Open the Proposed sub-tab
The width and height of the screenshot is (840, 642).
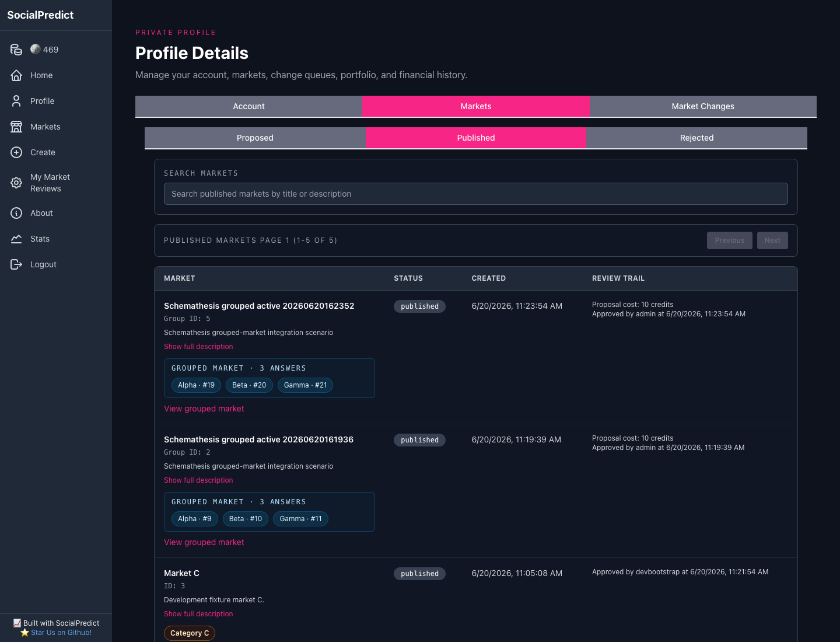click(255, 138)
